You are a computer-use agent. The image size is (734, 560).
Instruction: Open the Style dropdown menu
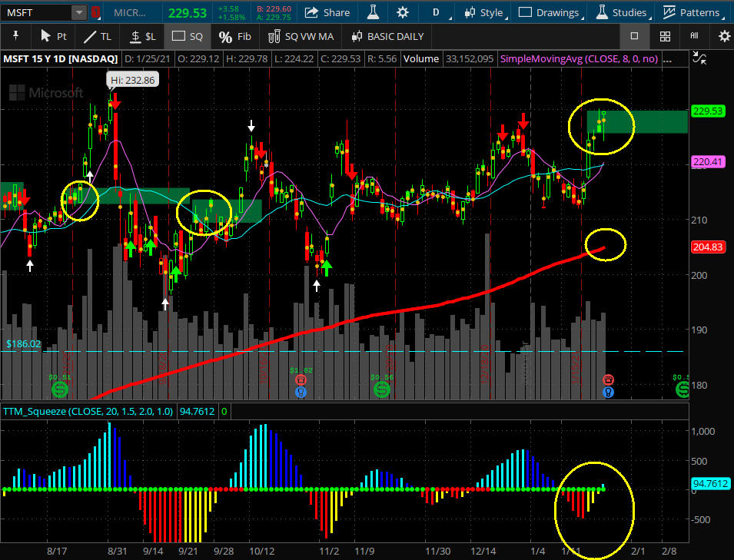(x=484, y=12)
